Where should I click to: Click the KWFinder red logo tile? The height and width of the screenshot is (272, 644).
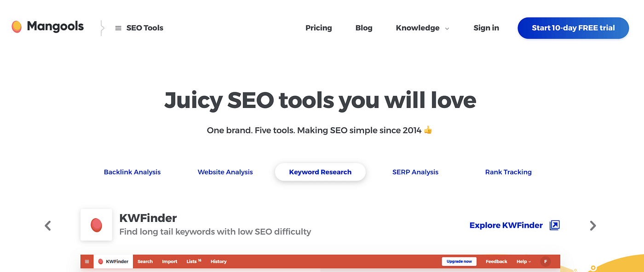point(96,225)
